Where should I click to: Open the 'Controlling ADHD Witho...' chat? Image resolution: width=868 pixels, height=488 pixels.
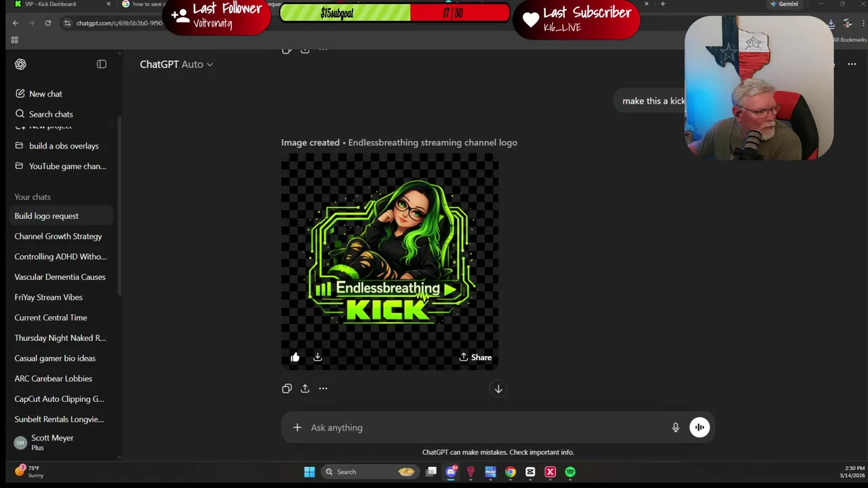60,256
